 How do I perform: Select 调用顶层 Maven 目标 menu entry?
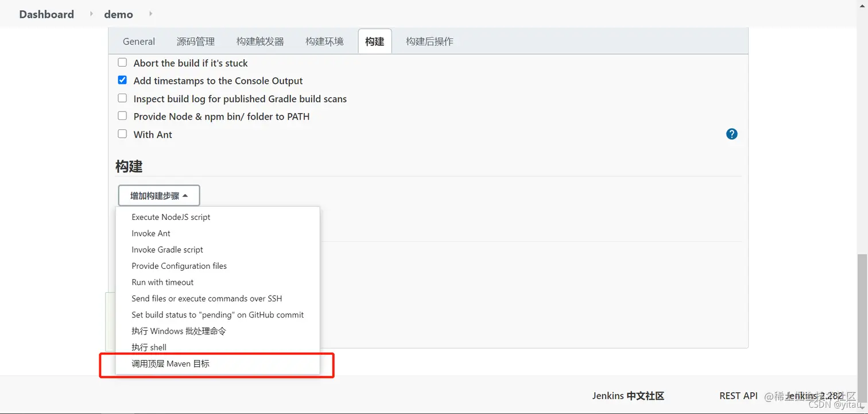coord(218,363)
